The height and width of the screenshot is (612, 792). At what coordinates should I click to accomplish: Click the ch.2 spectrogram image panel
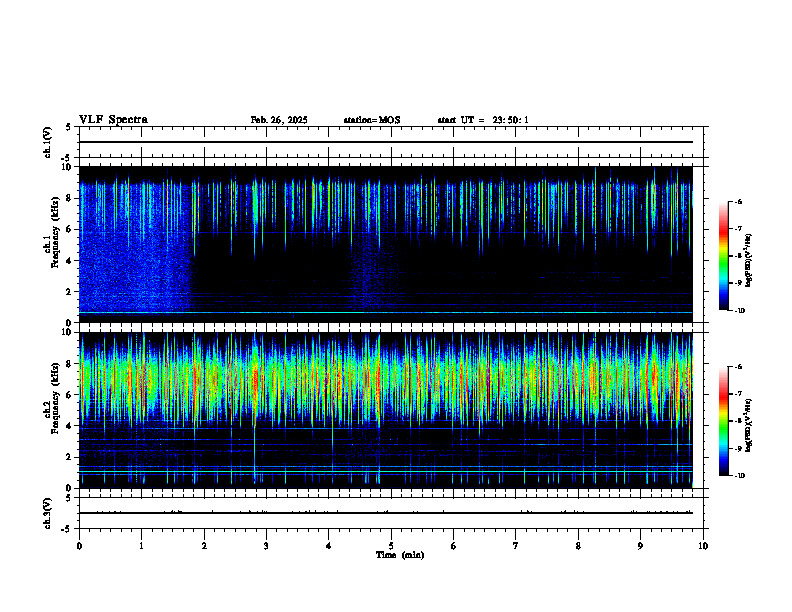(386, 410)
